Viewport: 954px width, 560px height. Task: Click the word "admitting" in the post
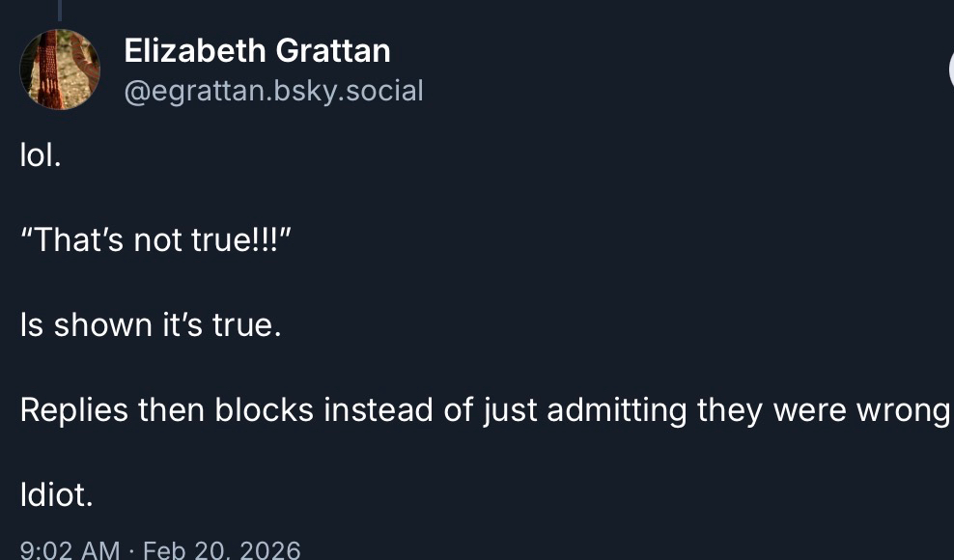pos(616,410)
